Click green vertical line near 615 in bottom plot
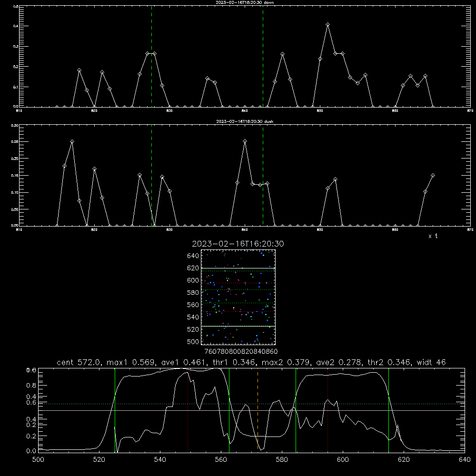Screen dimensions: 476x476 388,410
